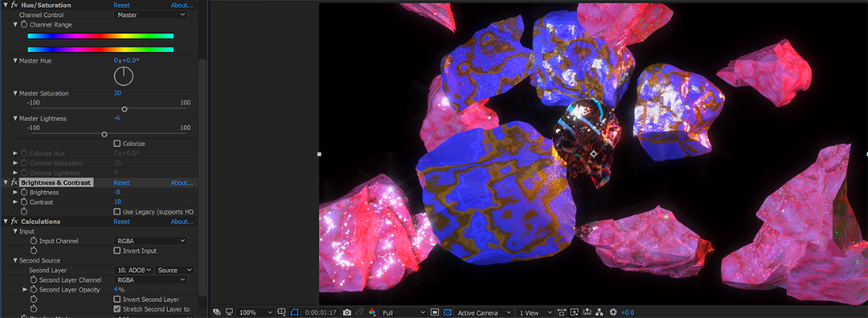Screen dimensions: 868x318
Task: Reset the Brightness & Contrast effect
Action: (x=122, y=182)
